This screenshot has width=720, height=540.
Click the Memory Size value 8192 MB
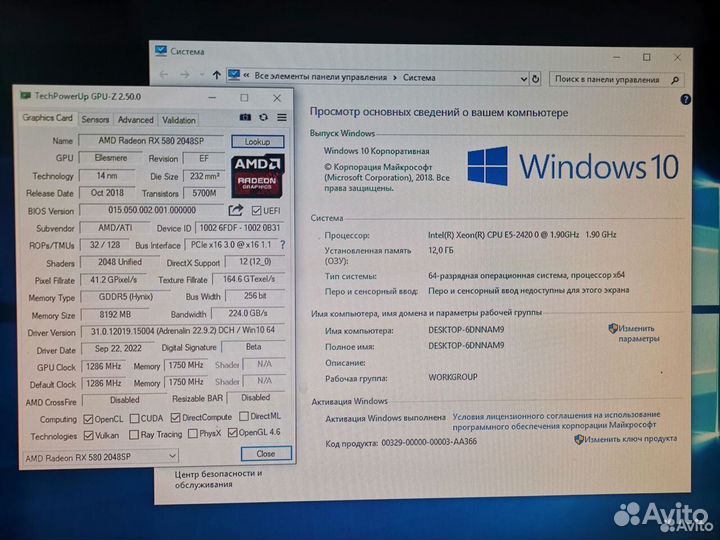(x=115, y=315)
